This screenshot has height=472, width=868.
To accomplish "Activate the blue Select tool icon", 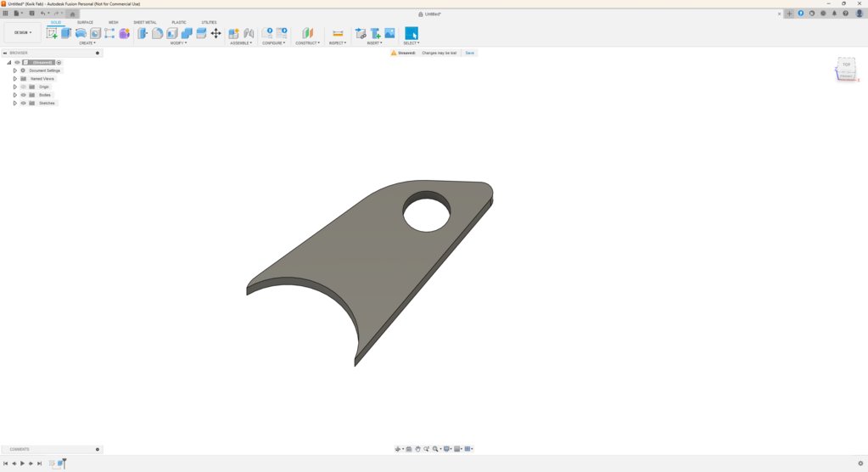I will [412, 33].
